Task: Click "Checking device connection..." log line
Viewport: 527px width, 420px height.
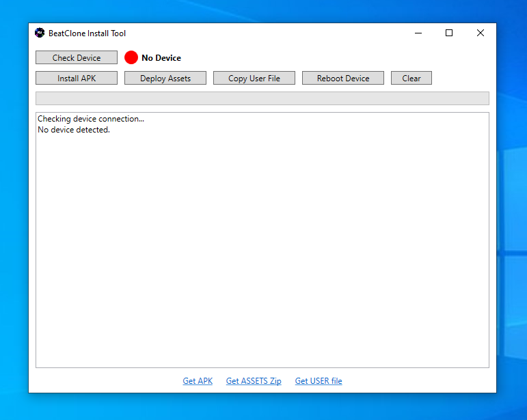Action: [x=91, y=119]
